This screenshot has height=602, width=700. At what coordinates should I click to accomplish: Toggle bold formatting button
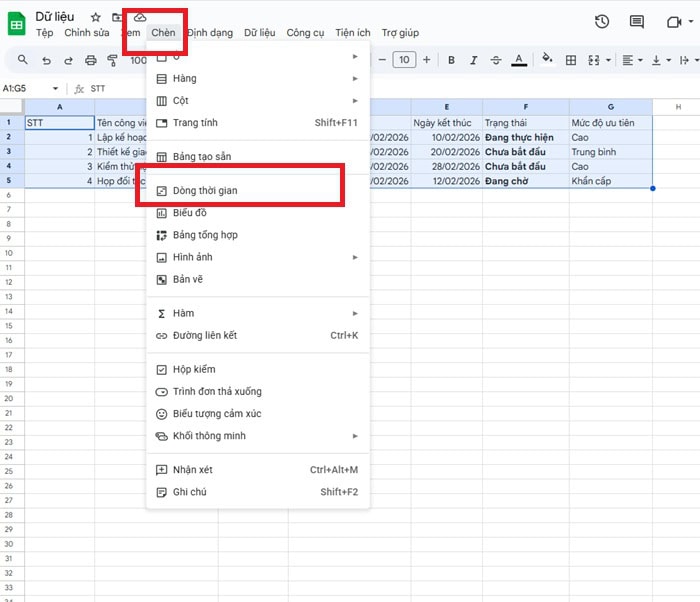[x=451, y=60]
